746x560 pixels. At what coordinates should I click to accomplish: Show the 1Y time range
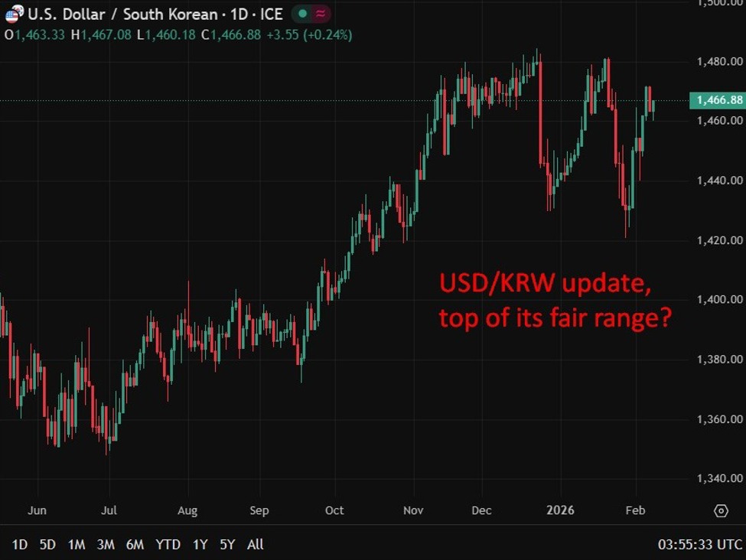200,545
